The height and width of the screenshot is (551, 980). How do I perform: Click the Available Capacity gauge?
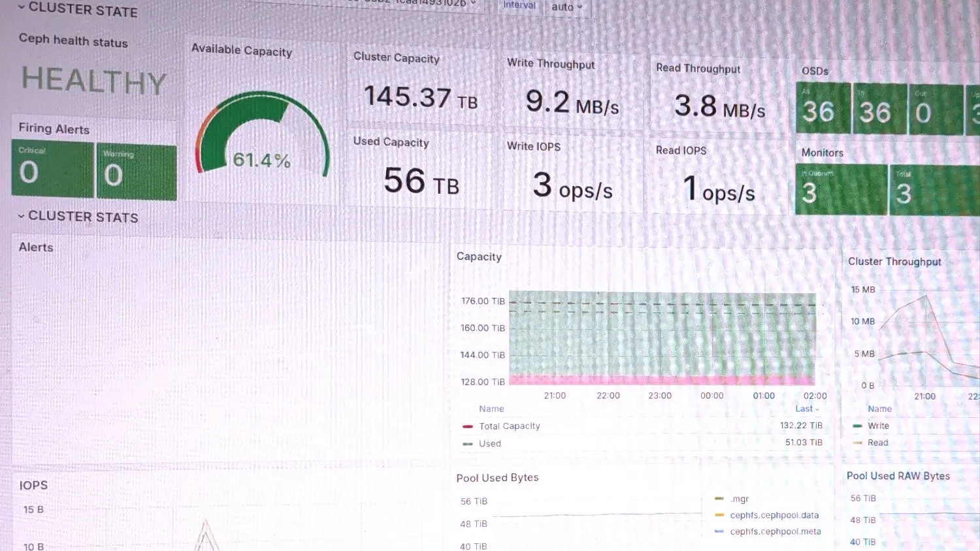coord(262,138)
